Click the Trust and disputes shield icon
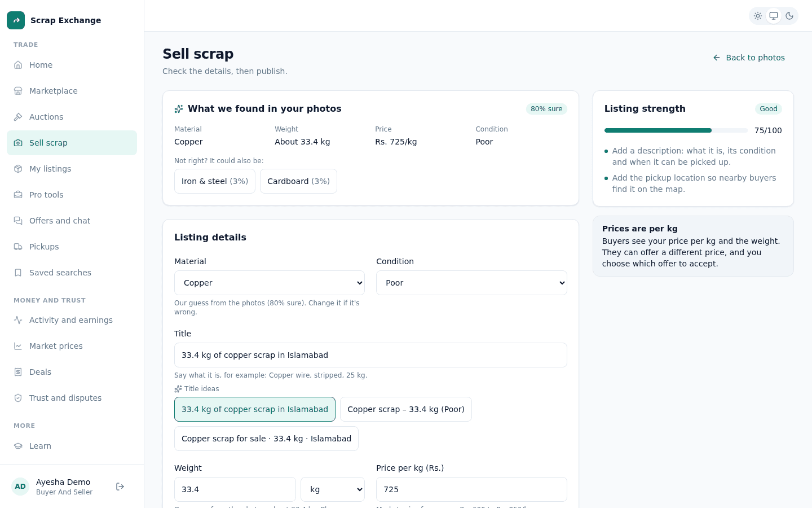This screenshot has height=508, width=812. [18, 398]
